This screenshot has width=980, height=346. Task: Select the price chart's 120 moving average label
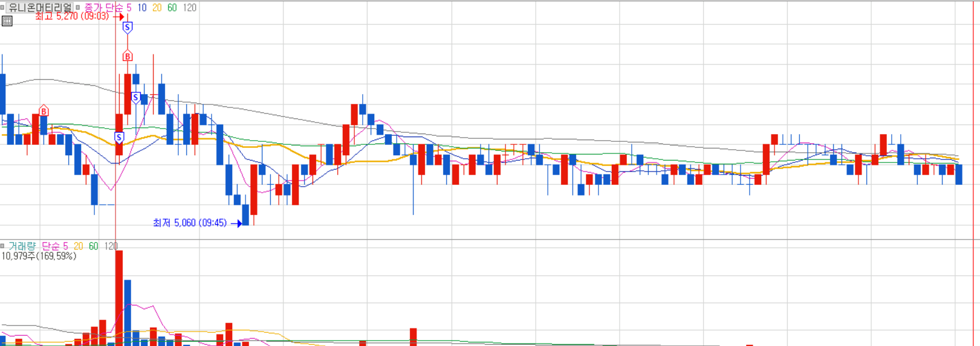(x=189, y=8)
